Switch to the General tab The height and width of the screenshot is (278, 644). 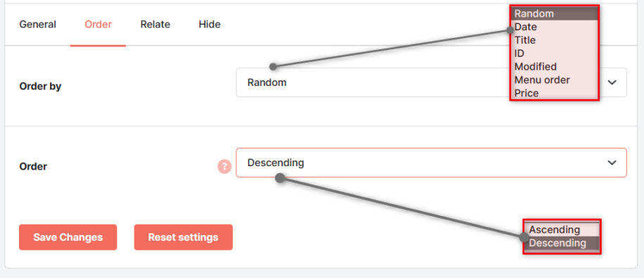38,25
